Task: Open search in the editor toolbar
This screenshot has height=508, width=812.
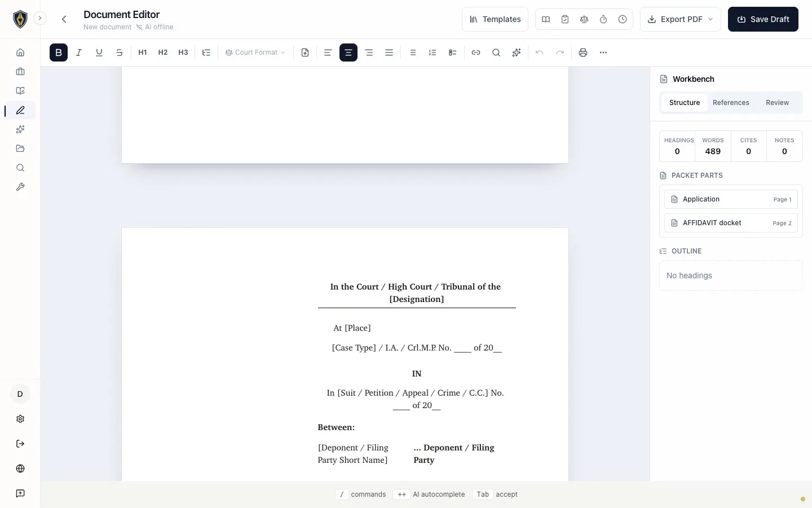Action: click(x=496, y=52)
